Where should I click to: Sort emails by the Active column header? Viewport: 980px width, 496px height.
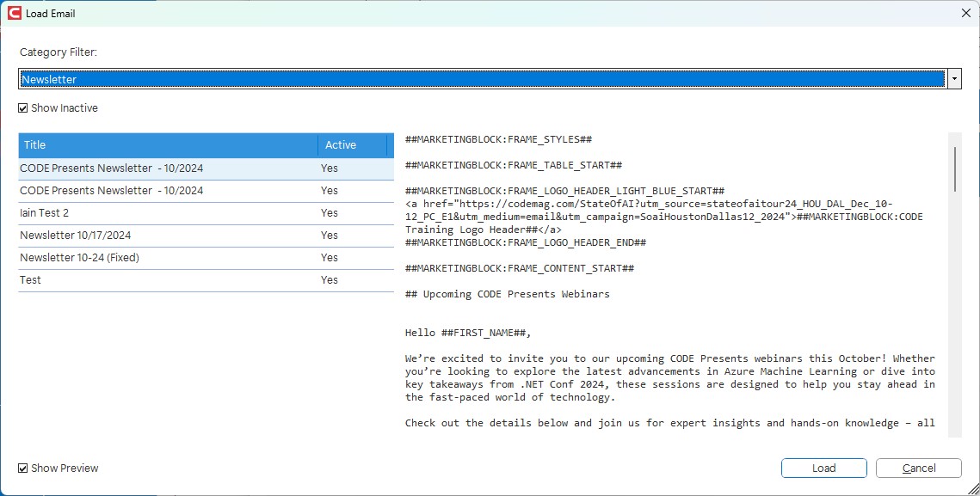[x=352, y=145]
